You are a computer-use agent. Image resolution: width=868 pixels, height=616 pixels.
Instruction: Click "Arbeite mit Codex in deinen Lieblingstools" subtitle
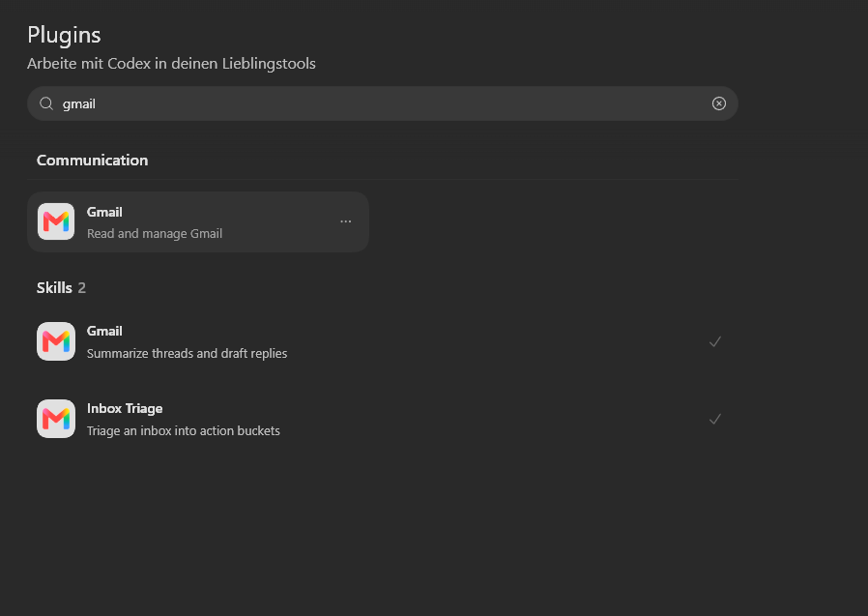tap(172, 64)
